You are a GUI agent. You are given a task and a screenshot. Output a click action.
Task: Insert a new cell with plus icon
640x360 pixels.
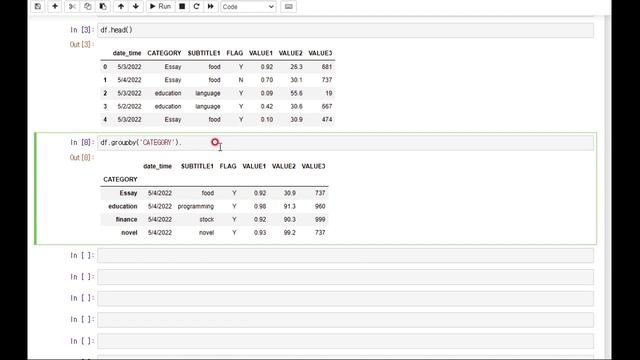(x=55, y=7)
